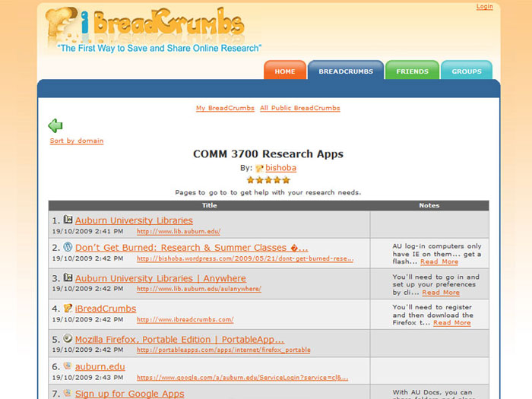Click the icon beside Sign up for Google Apps
The height and width of the screenshot is (399, 532).
(68, 393)
